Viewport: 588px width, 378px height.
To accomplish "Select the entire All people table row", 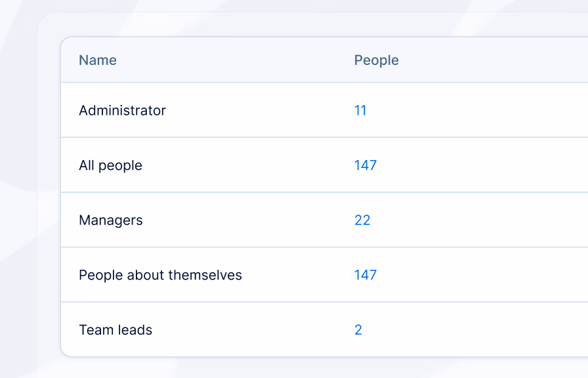I will 324,165.
